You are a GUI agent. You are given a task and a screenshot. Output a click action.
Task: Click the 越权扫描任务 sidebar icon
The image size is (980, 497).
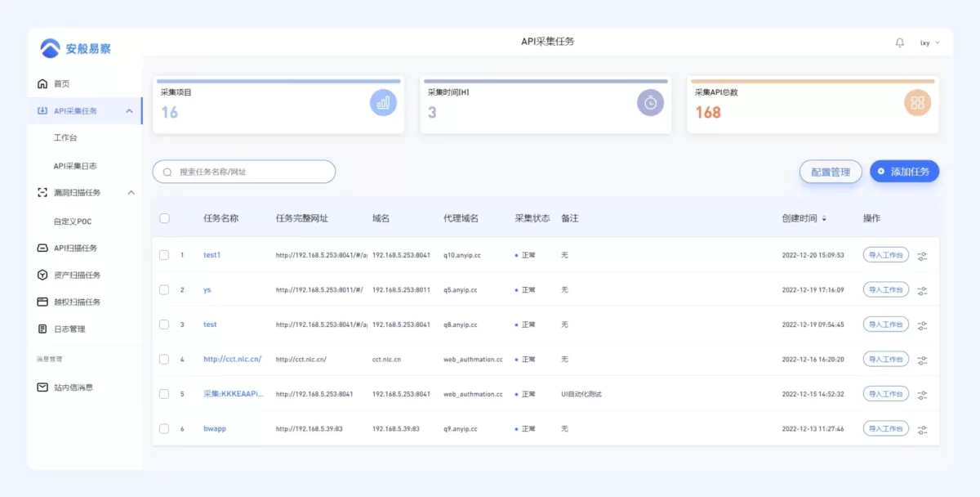pyautogui.click(x=42, y=302)
